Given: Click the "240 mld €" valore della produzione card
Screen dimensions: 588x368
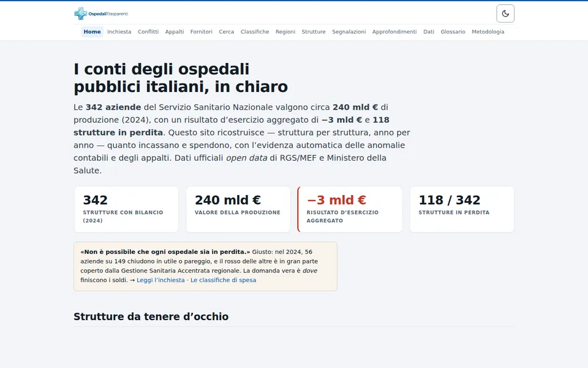Looking at the screenshot, I should click(238, 210).
